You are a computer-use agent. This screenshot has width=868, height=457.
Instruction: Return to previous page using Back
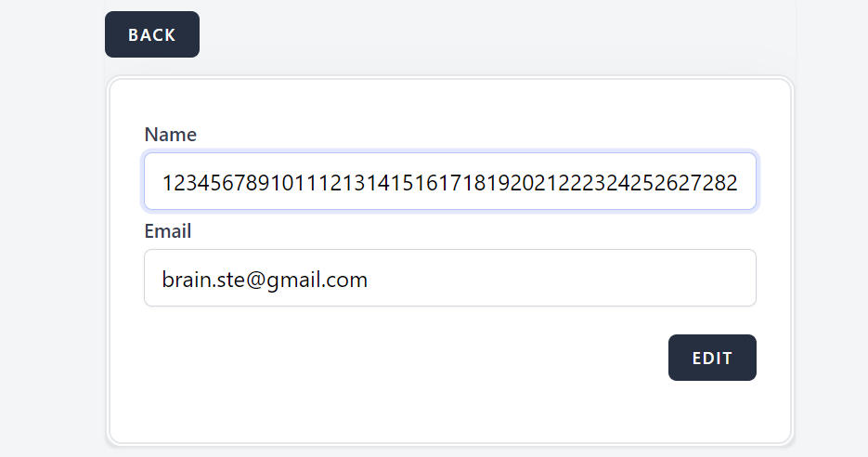pos(151,34)
